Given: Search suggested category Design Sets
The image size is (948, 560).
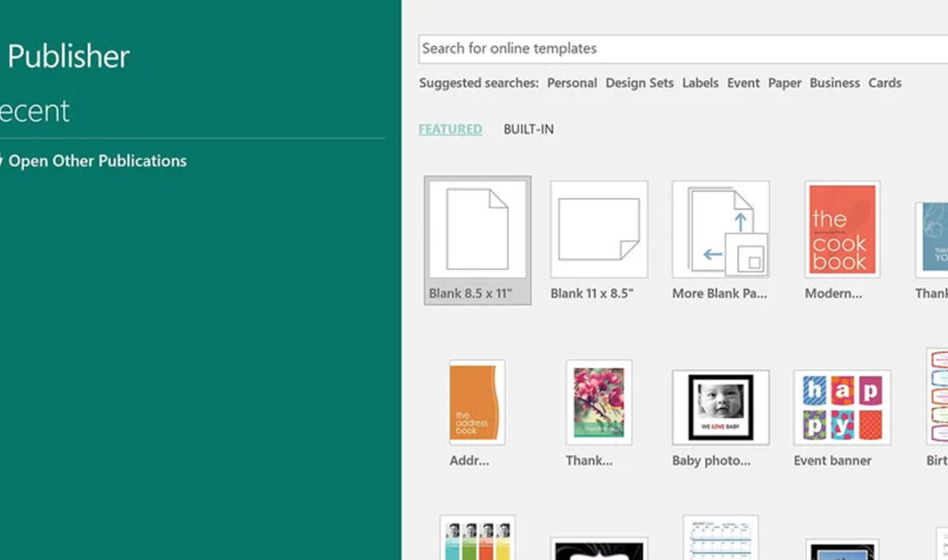Looking at the screenshot, I should pos(639,83).
